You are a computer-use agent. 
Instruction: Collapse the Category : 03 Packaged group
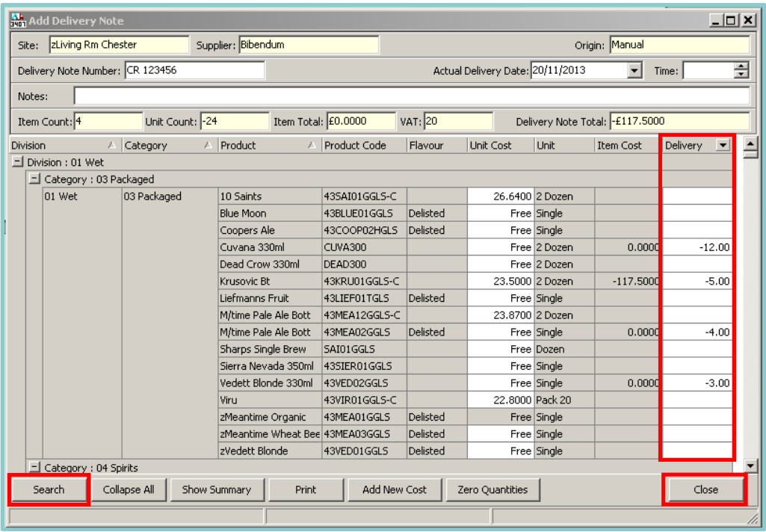point(34,179)
